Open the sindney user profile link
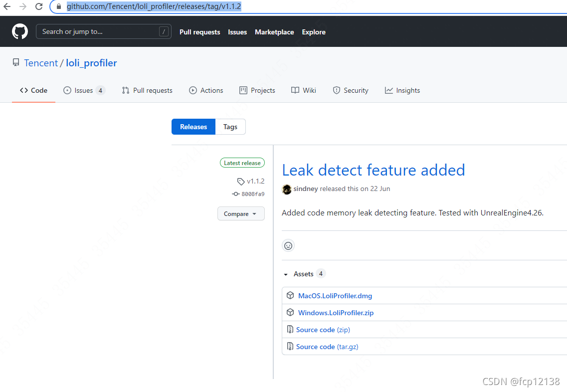The height and width of the screenshot is (392, 567). [x=306, y=189]
